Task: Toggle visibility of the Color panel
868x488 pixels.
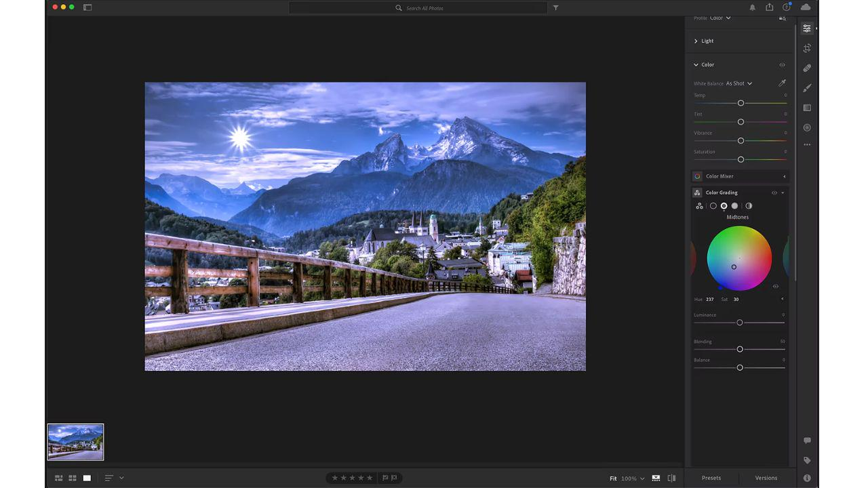Action: point(782,64)
